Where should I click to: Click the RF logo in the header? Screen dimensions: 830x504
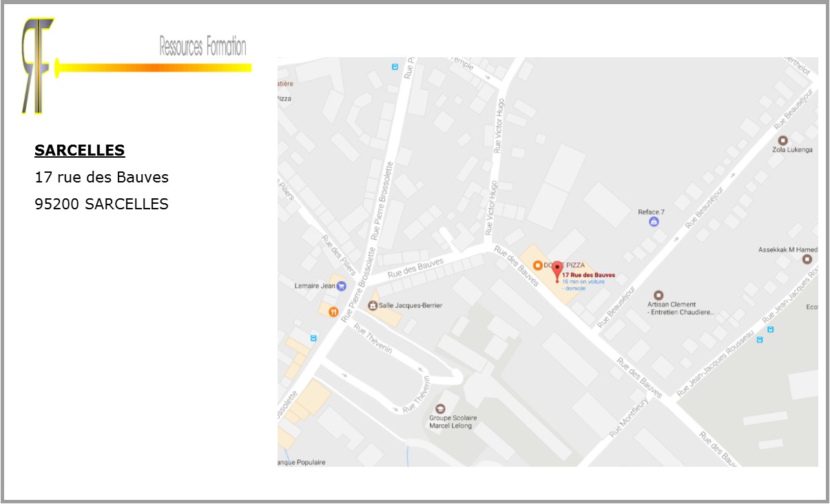click(x=37, y=65)
